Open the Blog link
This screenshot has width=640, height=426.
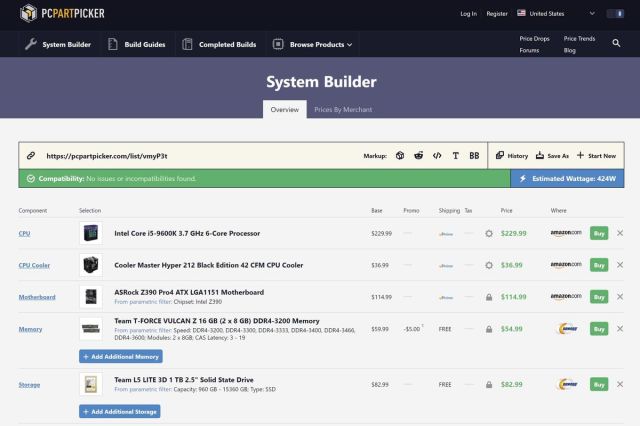click(x=569, y=50)
